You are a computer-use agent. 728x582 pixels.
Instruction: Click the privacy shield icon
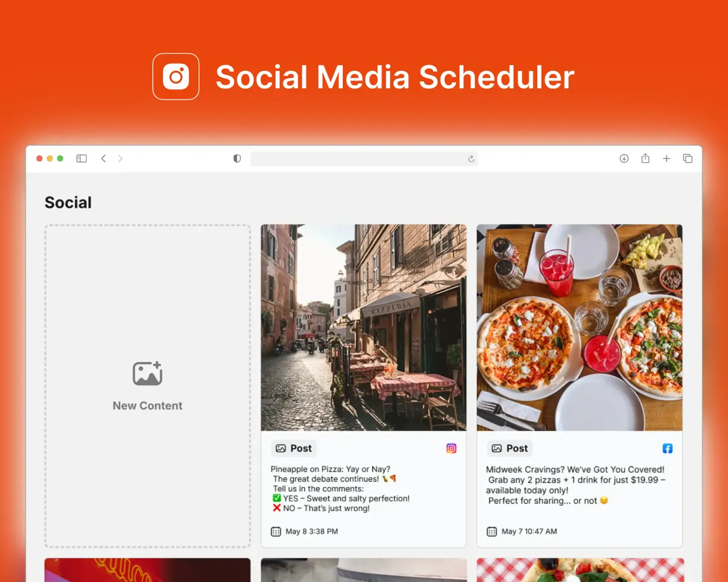click(x=237, y=159)
